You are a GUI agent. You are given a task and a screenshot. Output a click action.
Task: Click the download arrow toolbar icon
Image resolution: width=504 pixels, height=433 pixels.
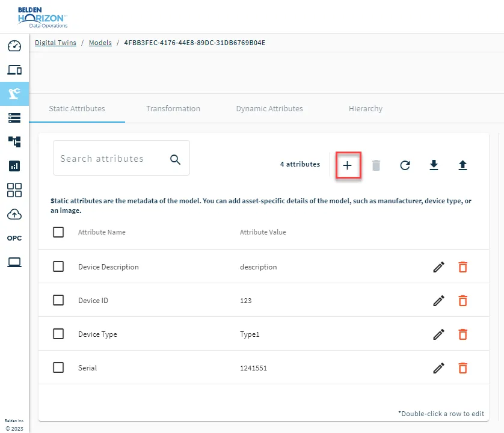(434, 165)
